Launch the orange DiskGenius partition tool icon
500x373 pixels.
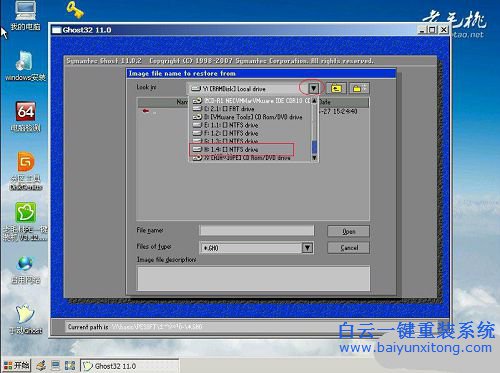pyautogui.click(x=26, y=171)
